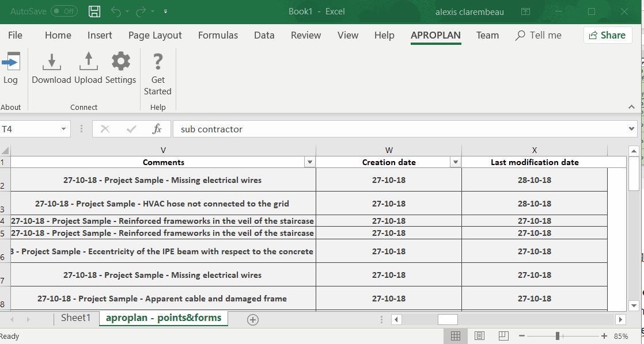
Task: Switch to the Home ribbon tab
Action: click(x=58, y=35)
